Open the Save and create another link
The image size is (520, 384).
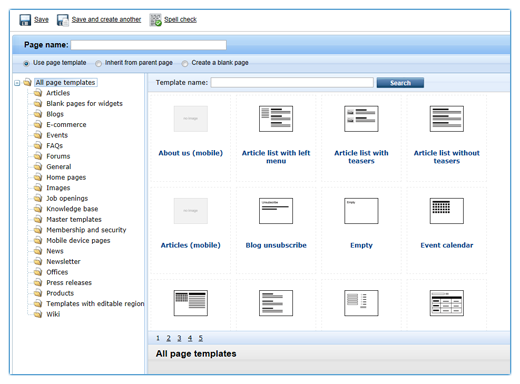click(106, 20)
